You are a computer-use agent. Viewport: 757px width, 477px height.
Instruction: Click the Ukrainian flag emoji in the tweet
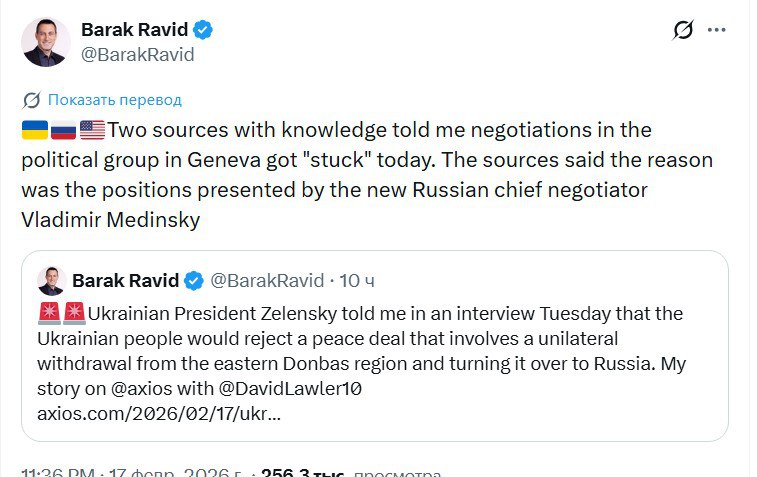point(34,130)
